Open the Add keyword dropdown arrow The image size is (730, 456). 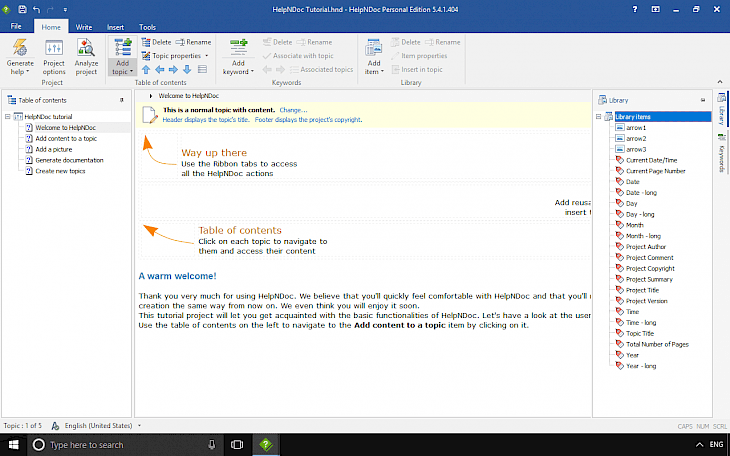click(252, 72)
